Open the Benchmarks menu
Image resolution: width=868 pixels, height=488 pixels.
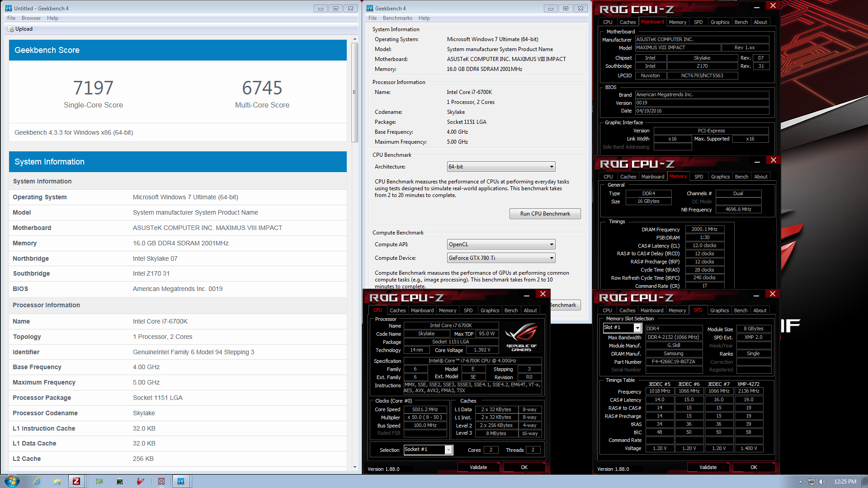click(397, 18)
